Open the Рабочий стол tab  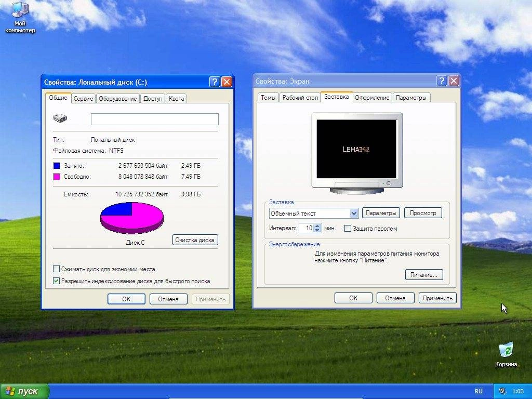(x=300, y=98)
